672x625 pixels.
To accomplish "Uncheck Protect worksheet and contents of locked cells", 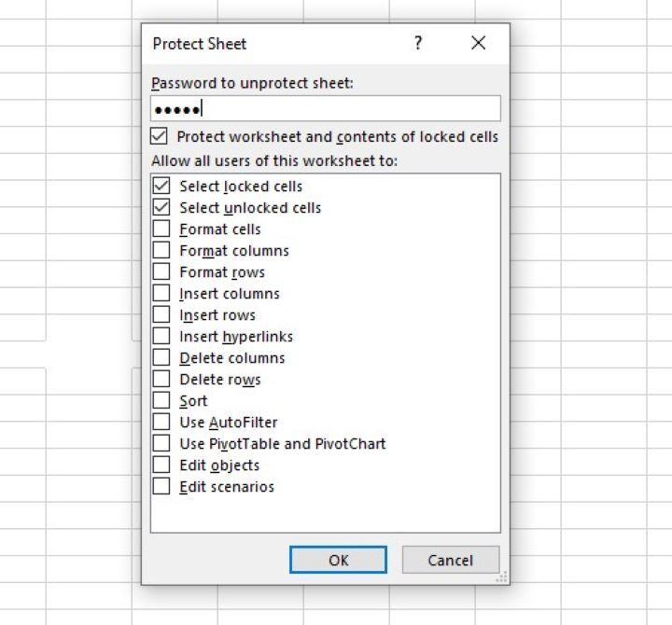I will [159, 136].
